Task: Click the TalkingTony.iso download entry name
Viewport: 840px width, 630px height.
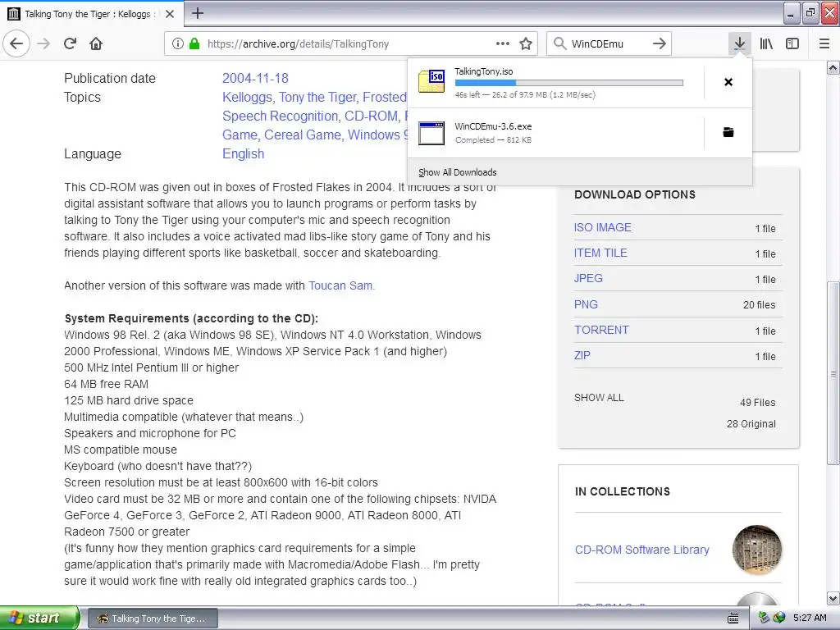Action: coord(483,71)
